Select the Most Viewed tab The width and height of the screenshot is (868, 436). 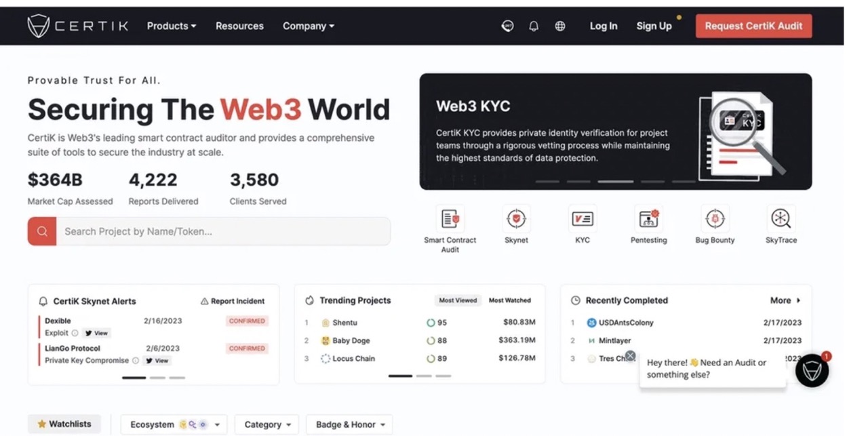458,300
